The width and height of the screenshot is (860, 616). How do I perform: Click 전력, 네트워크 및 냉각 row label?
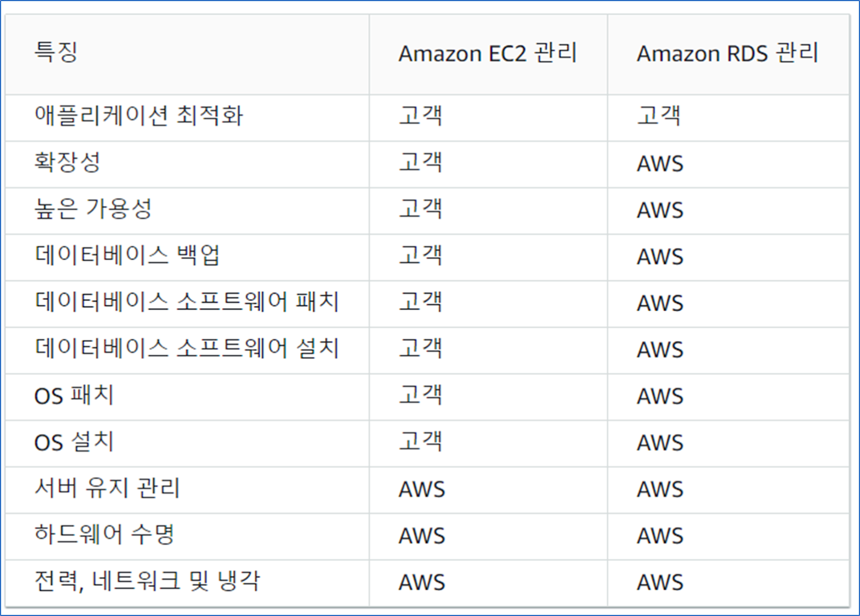[x=147, y=581]
